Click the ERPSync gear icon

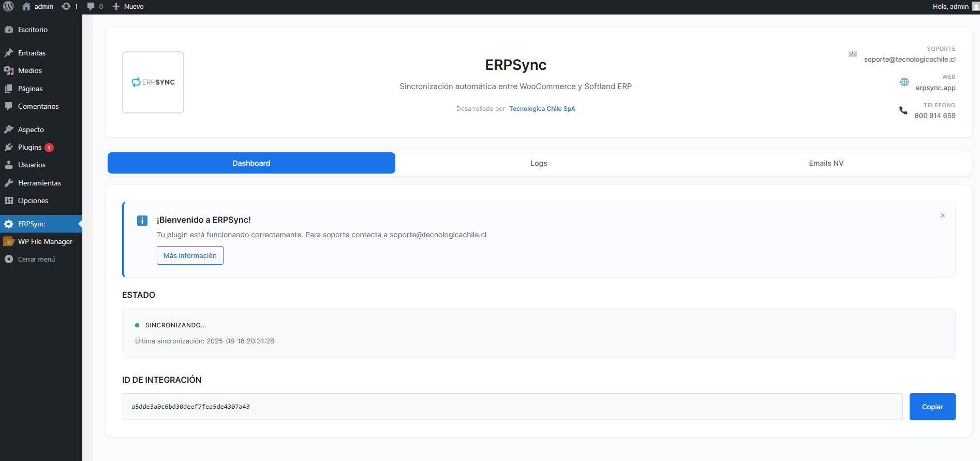click(9, 224)
